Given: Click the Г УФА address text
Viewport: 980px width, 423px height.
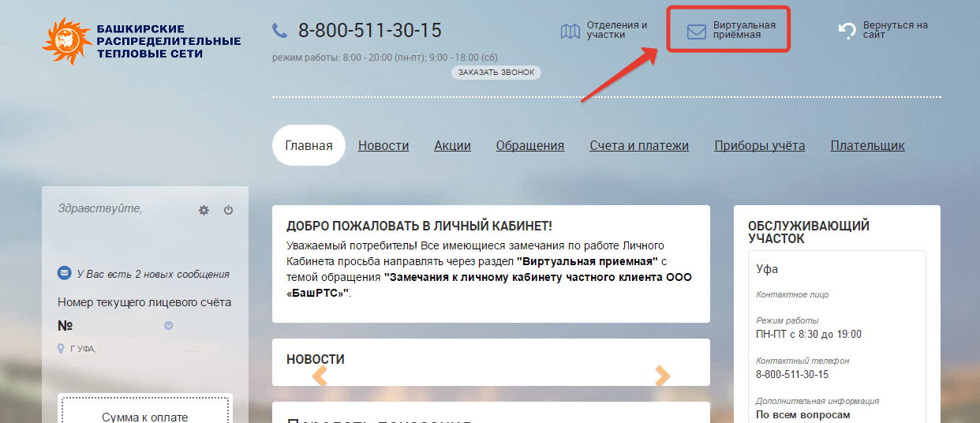Looking at the screenshot, I should click(x=83, y=349).
